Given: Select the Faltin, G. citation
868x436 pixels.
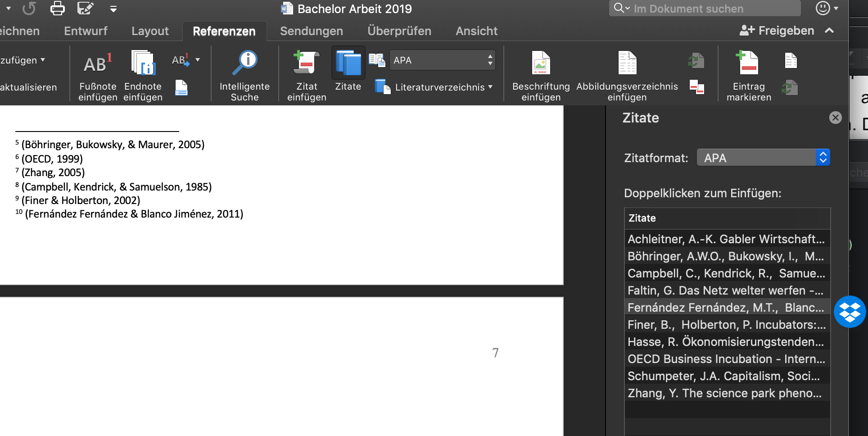Looking at the screenshot, I should 727,290.
